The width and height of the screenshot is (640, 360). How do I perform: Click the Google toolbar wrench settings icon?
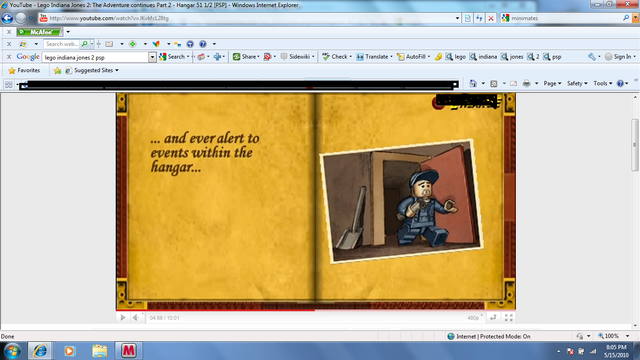click(592, 57)
